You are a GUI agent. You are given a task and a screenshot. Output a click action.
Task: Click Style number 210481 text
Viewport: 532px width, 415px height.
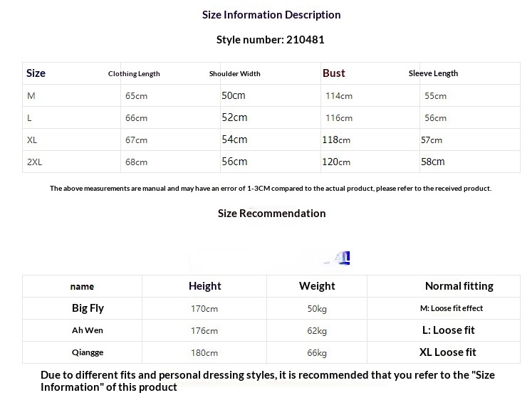tap(271, 40)
